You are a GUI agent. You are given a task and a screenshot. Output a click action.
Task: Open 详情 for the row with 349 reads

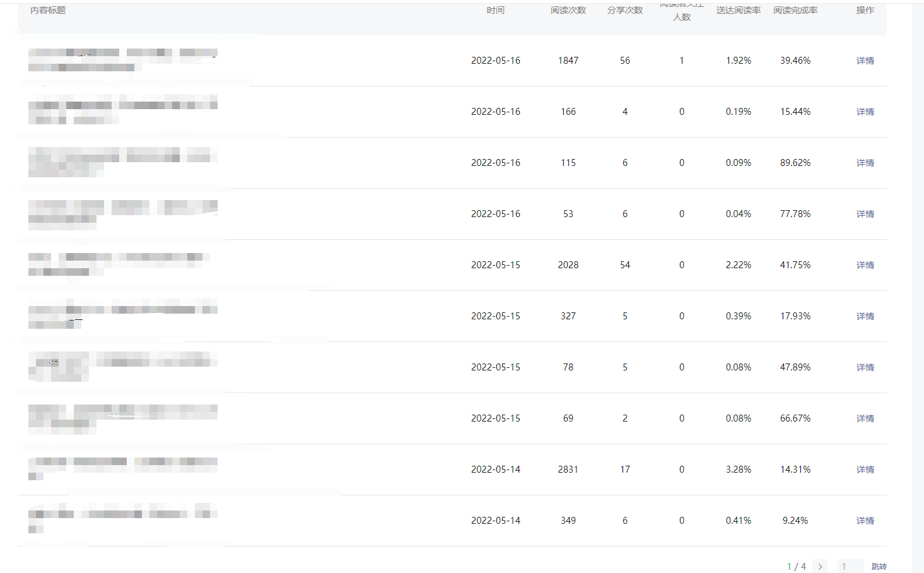coord(865,521)
